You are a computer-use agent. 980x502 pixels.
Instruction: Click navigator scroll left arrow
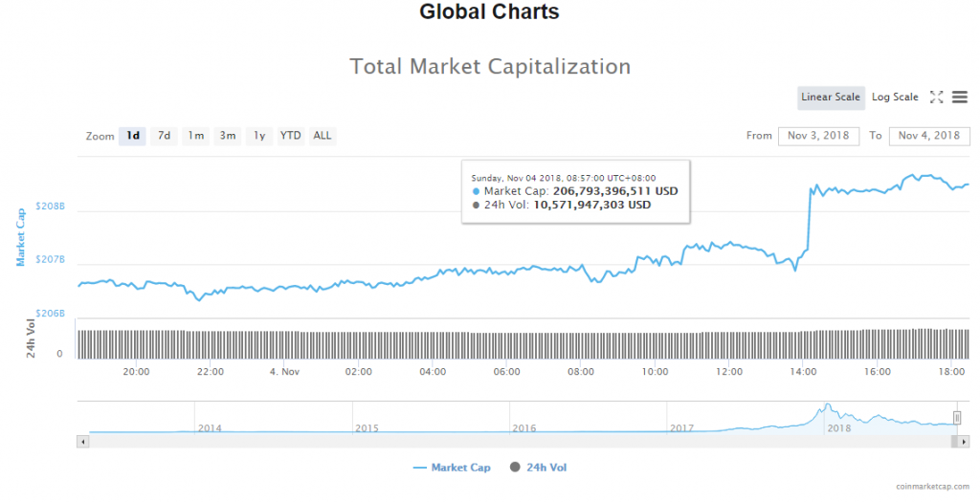pyautogui.click(x=82, y=441)
